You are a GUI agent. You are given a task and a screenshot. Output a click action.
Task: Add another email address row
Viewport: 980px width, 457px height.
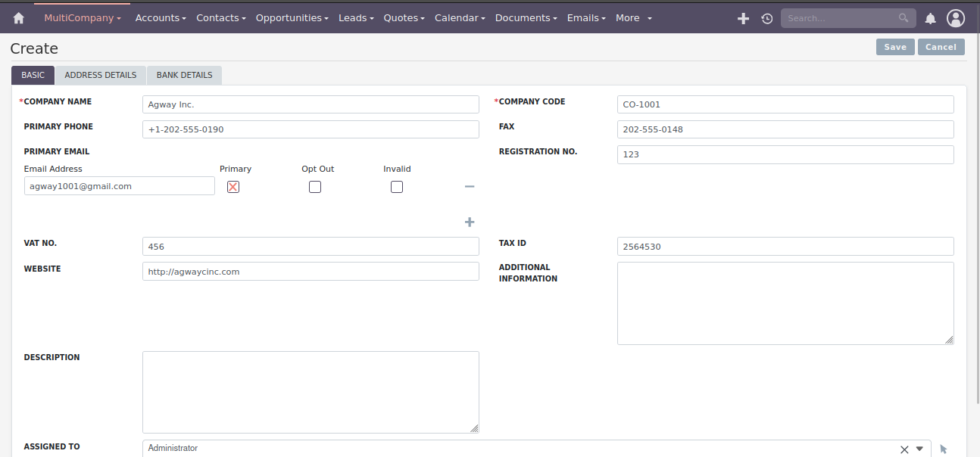tap(470, 222)
